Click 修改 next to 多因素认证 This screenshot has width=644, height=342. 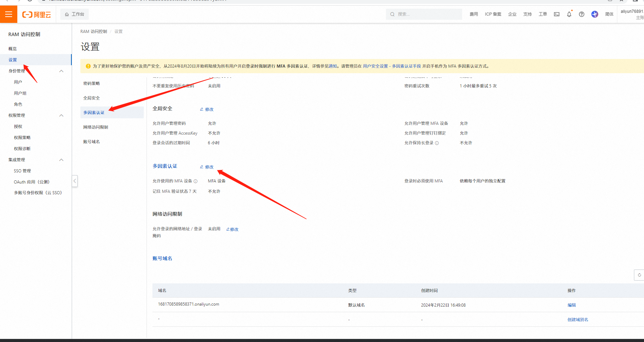tap(207, 167)
